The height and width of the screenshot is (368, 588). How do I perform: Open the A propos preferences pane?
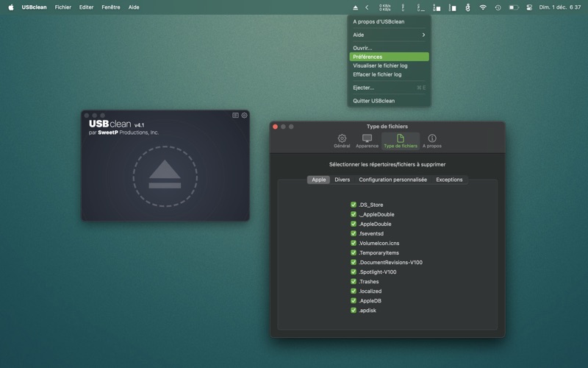432,141
